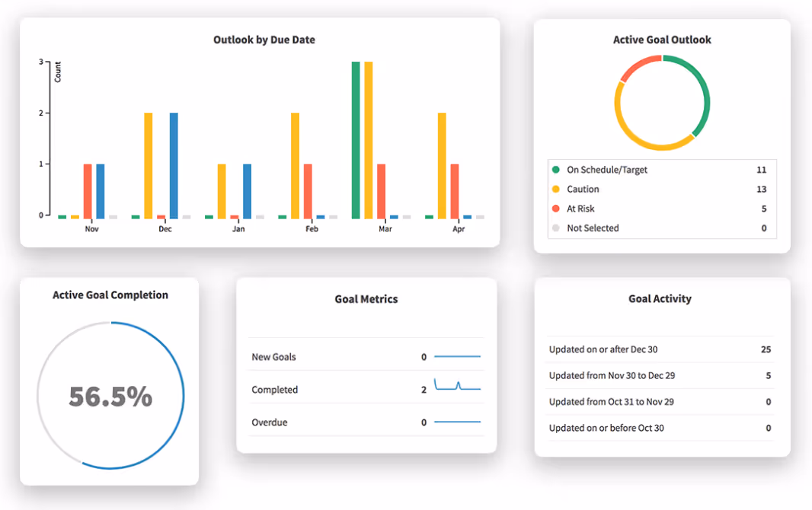The height and width of the screenshot is (510, 812).
Task: Click the activity count 25
Action: point(766,349)
